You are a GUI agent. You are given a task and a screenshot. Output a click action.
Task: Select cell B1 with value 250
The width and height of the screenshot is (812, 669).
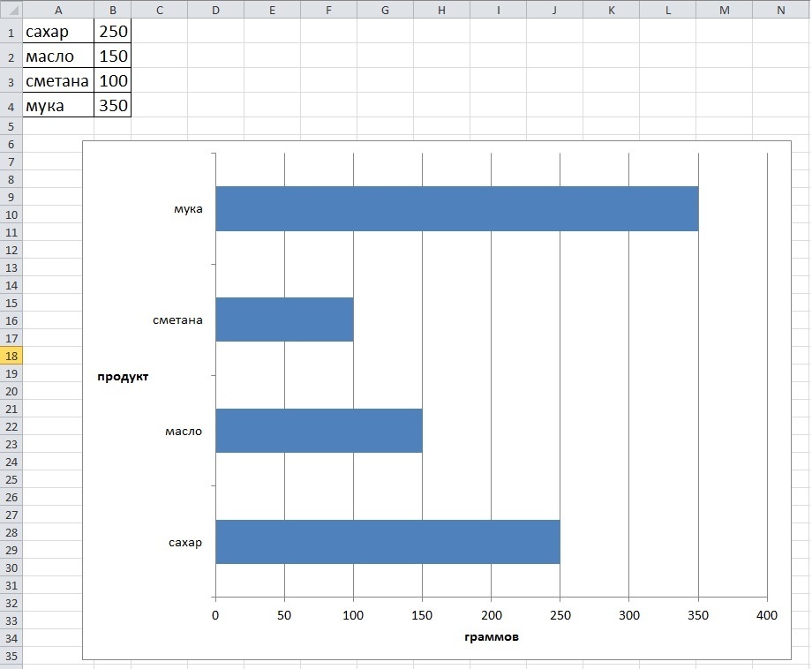tap(113, 31)
